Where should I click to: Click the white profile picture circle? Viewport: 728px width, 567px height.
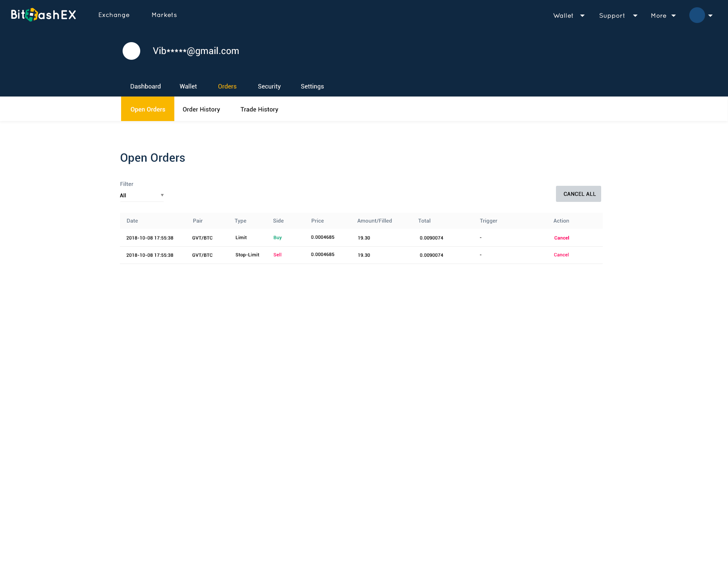(131, 51)
